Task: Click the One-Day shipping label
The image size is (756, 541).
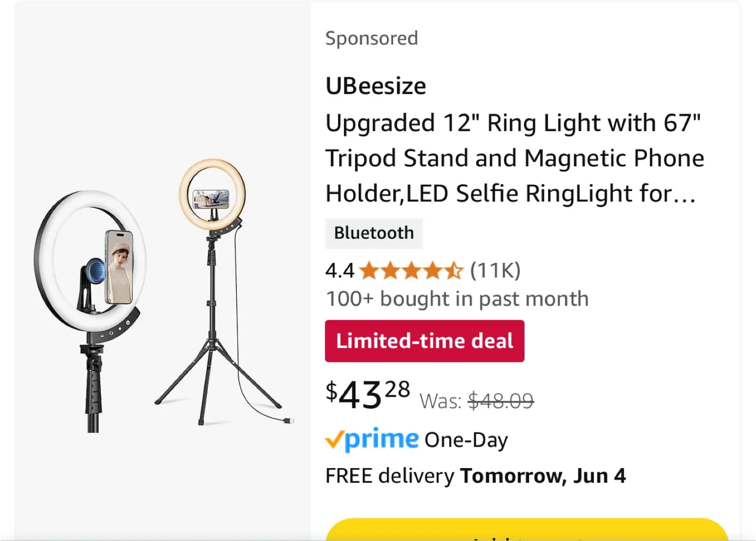Action: point(465,440)
